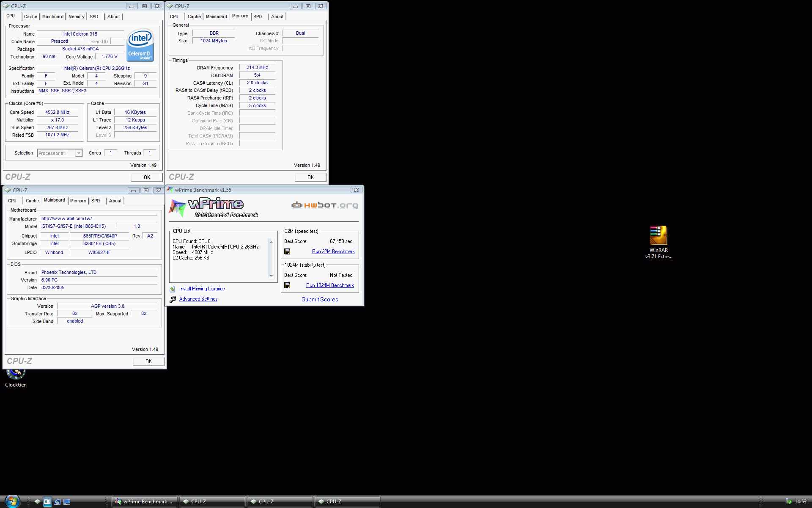This screenshot has width=812, height=508.
Task: Click the memory Size value 1024 MBytes
Action: point(214,41)
